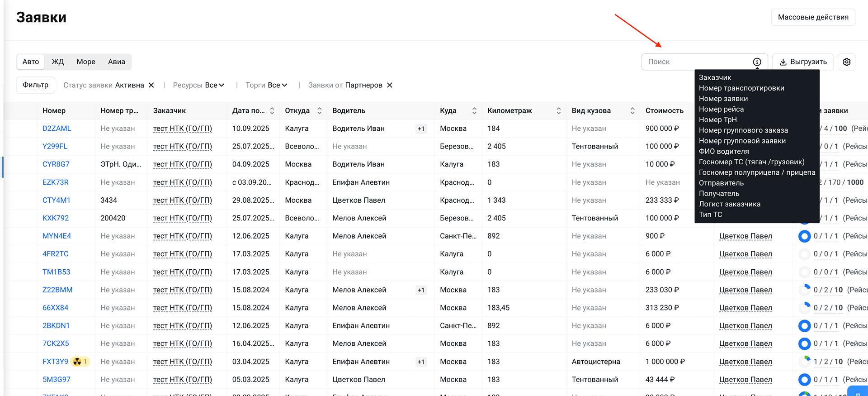Switch to the ЖД tab

click(x=57, y=62)
